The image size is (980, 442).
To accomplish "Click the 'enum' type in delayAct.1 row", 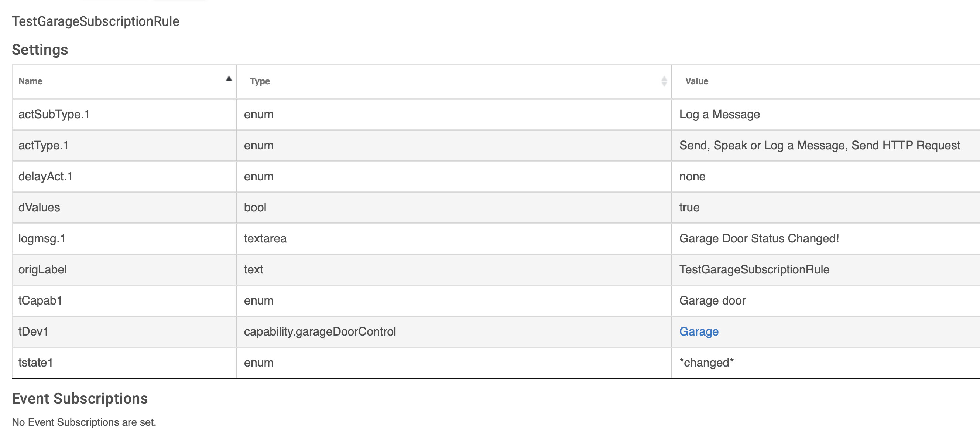I will click(x=259, y=176).
